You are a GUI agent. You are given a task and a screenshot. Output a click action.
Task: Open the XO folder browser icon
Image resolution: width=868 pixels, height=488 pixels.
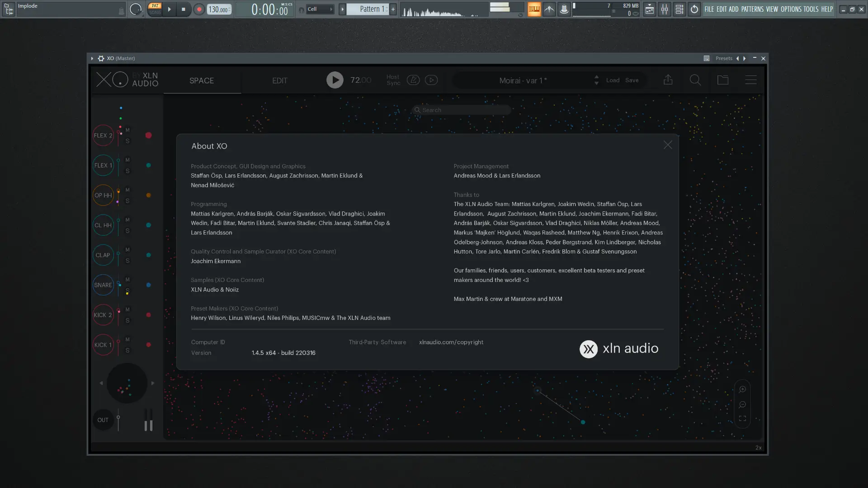[723, 80]
